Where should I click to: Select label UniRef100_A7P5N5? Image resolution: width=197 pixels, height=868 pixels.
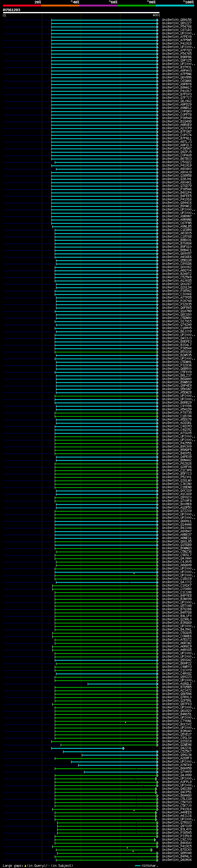pyautogui.click(x=176, y=40)
